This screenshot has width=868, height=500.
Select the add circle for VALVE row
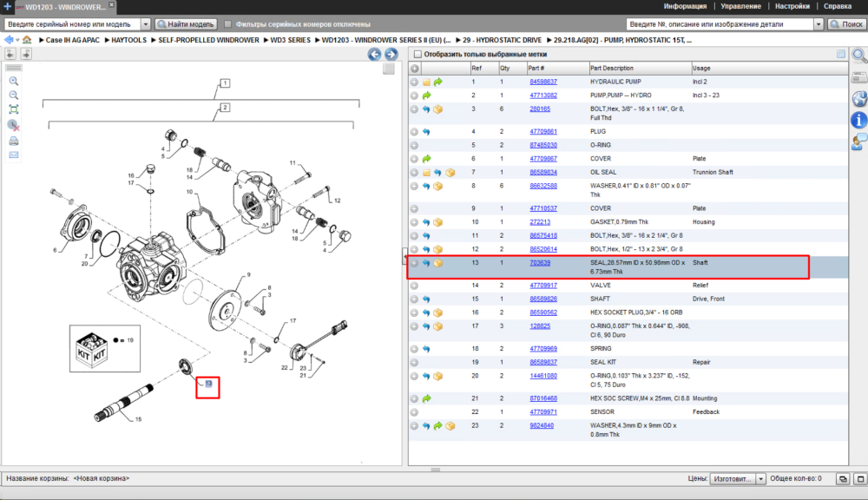[414, 286]
